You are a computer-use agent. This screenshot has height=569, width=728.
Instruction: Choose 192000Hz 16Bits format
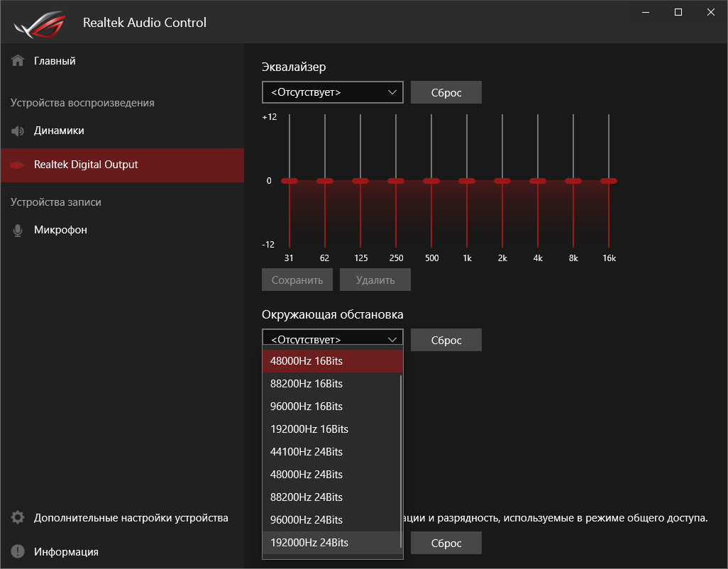[331, 429]
